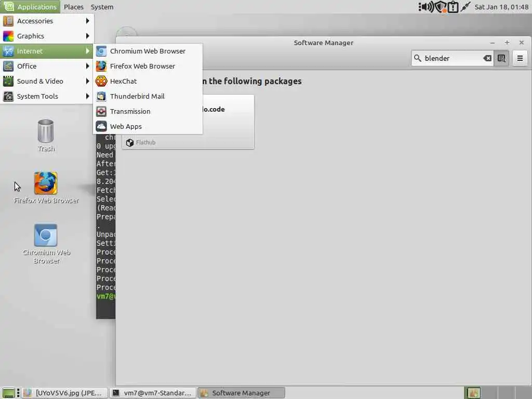Click the Office category icon
The width and height of the screenshot is (532, 399).
point(8,66)
